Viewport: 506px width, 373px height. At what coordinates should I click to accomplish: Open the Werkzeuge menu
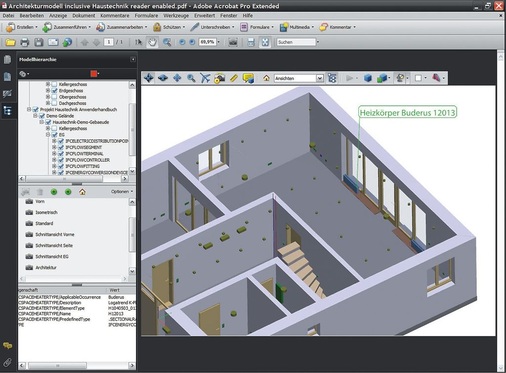click(176, 15)
